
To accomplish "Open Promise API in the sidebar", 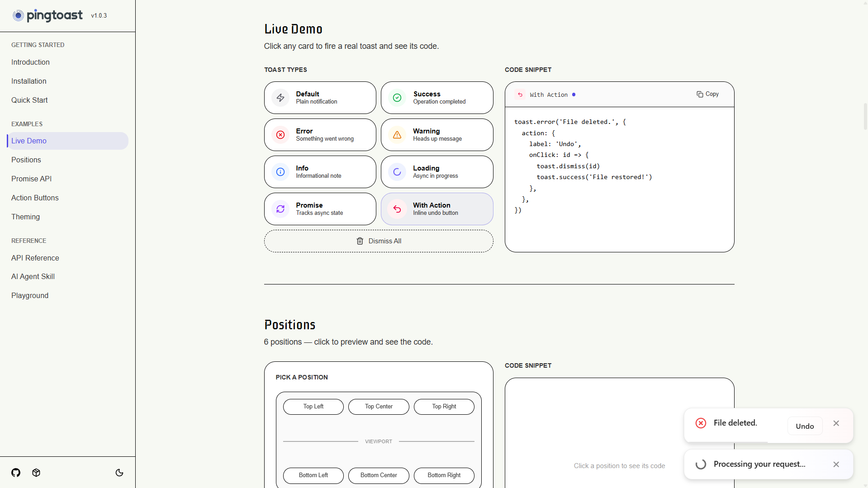I will click(x=32, y=179).
